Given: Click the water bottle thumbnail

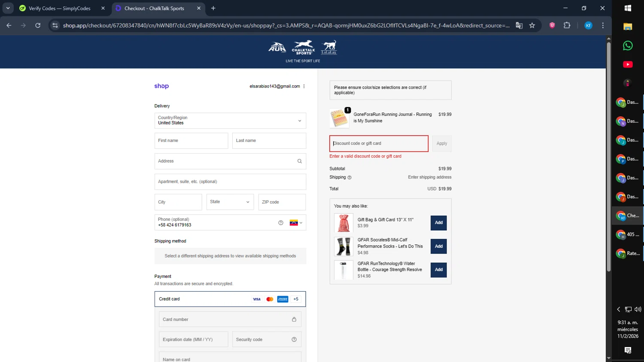Looking at the screenshot, I should [343, 270].
